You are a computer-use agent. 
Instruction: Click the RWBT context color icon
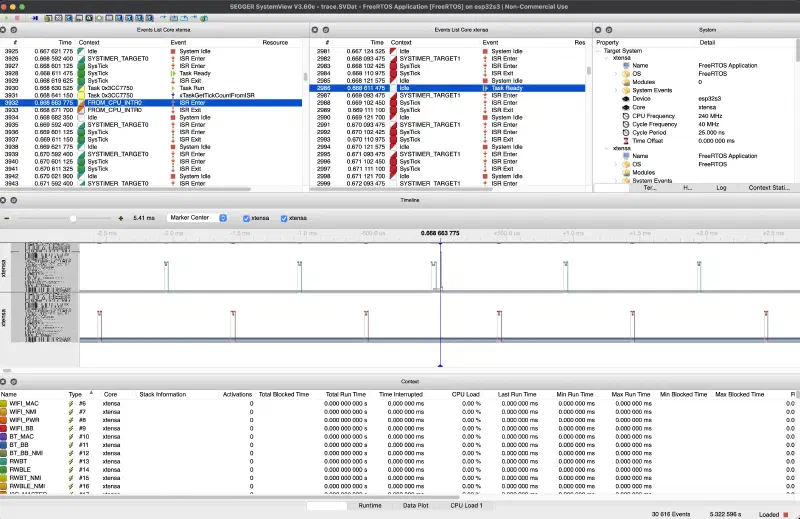pyautogui.click(x=4, y=461)
